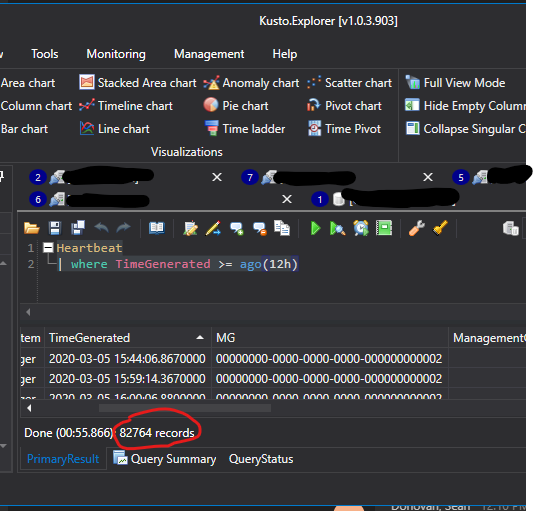
Task: Toggle Hide Empty Columns
Action: [x=465, y=106]
